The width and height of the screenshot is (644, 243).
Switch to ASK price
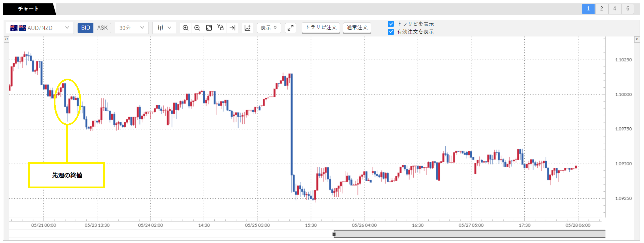pos(102,28)
